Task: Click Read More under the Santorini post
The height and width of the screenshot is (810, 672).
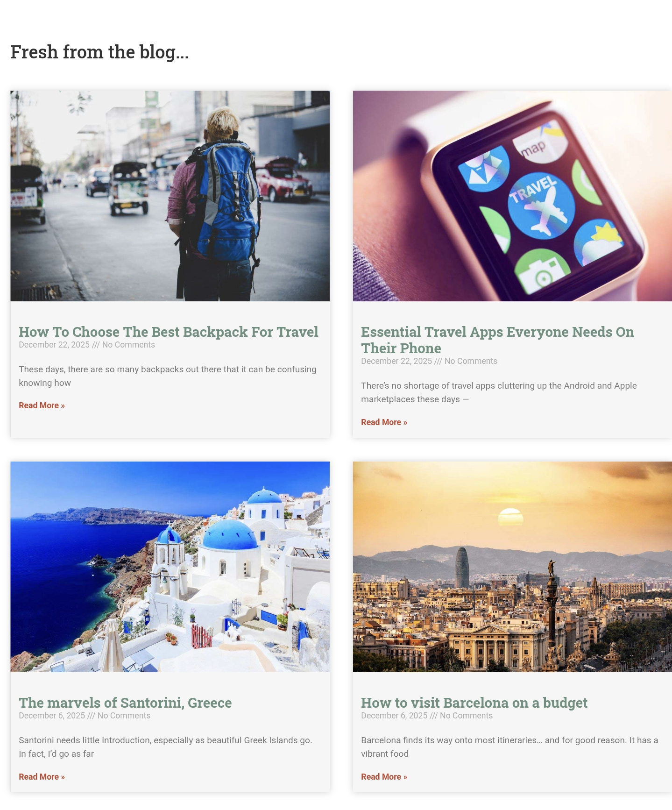Action: coord(42,777)
